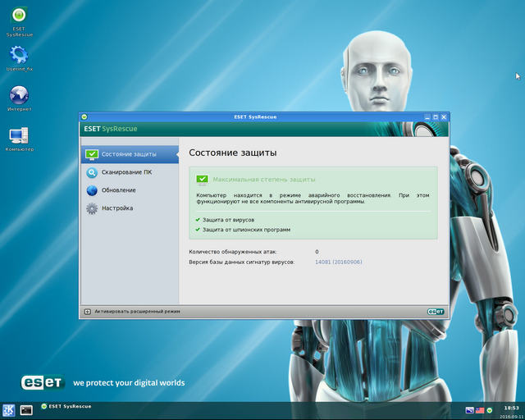This screenshot has height=420, width=525.
Task: Click the network monitor tray icon
Action: [x=470, y=409]
